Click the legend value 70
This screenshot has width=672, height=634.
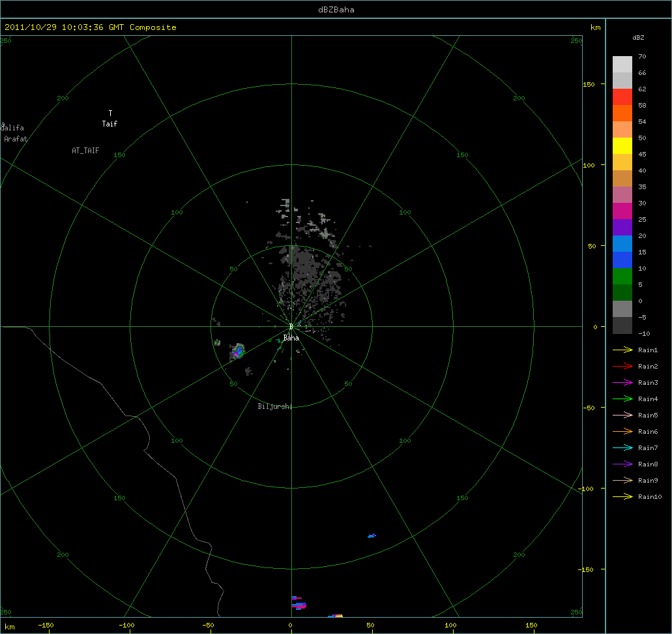pyautogui.click(x=642, y=56)
